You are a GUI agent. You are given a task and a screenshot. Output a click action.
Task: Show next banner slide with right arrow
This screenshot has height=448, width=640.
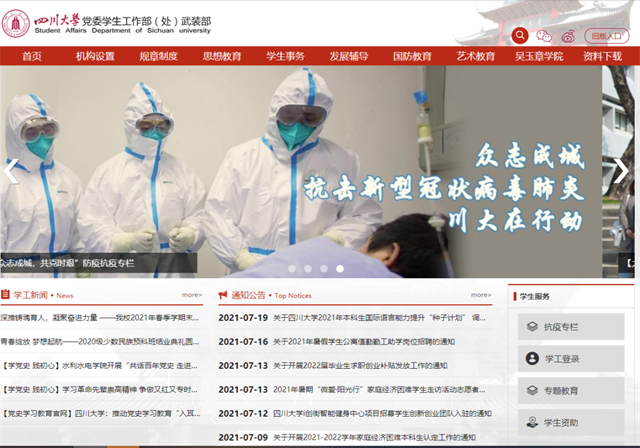[x=622, y=171]
